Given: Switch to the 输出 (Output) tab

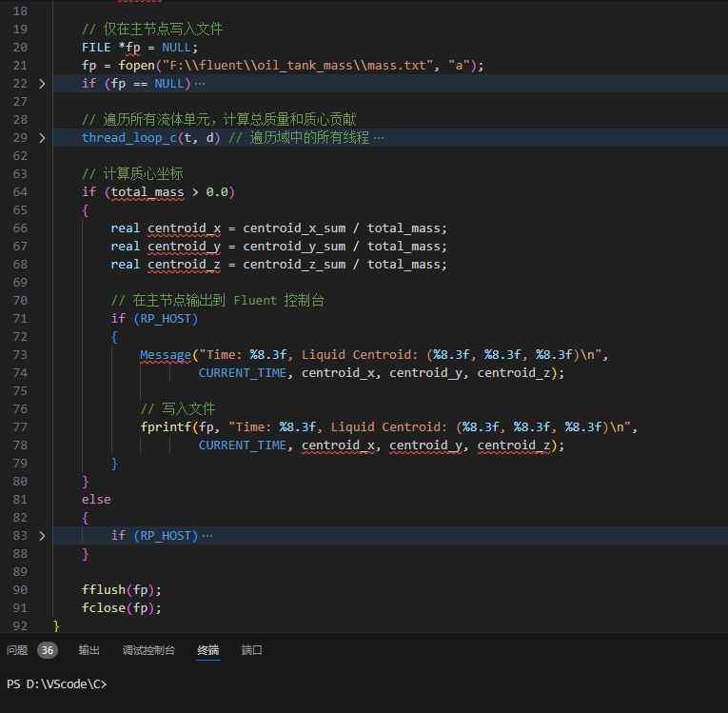Looking at the screenshot, I should pyautogui.click(x=89, y=650).
